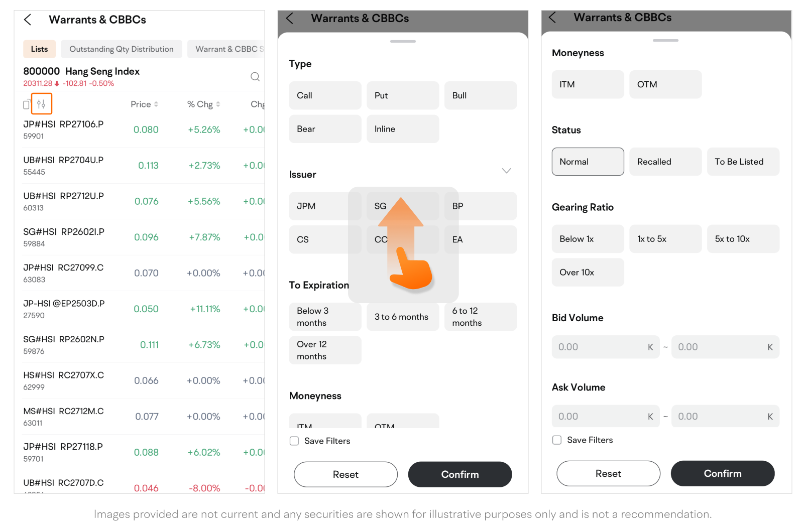
Task: Go back using left panel arrow
Action: (x=28, y=20)
